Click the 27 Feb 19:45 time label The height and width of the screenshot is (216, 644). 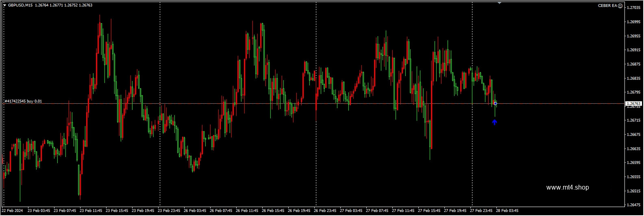455,211
